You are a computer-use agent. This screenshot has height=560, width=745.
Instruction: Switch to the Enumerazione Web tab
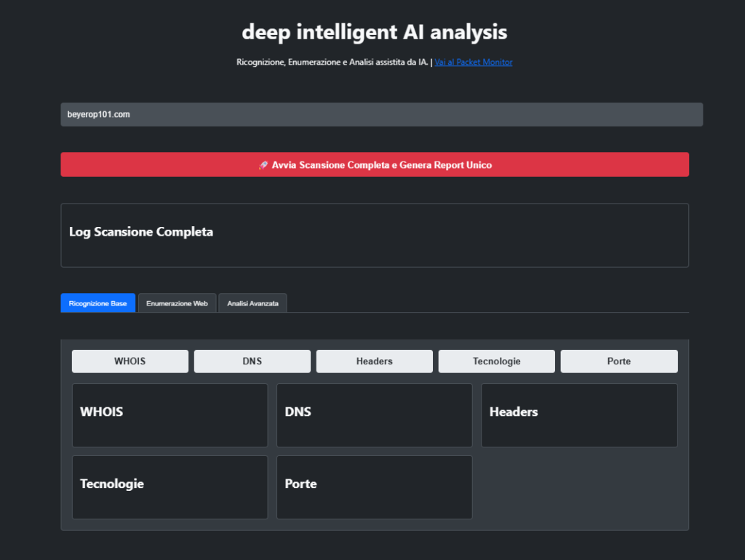[x=177, y=303]
